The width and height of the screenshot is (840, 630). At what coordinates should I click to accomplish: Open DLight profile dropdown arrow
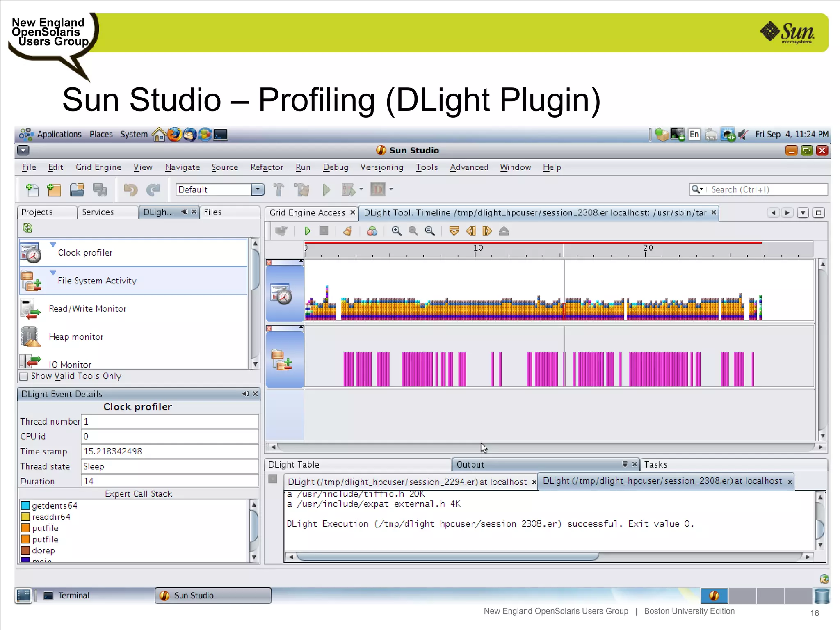click(391, 189)
